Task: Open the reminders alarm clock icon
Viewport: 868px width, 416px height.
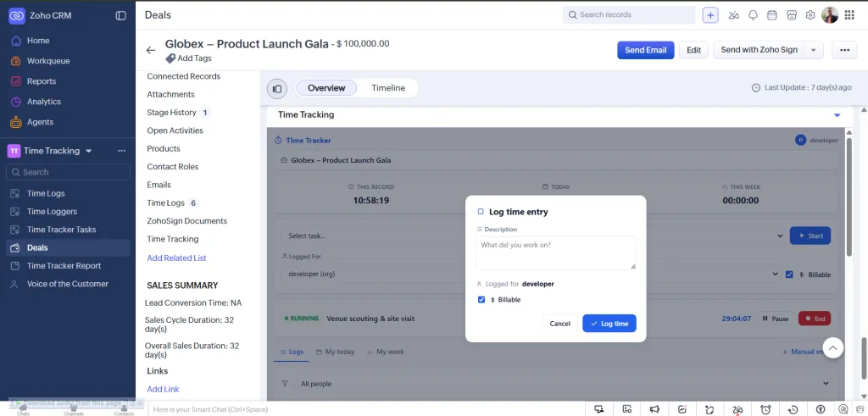Action: [765, 409]
